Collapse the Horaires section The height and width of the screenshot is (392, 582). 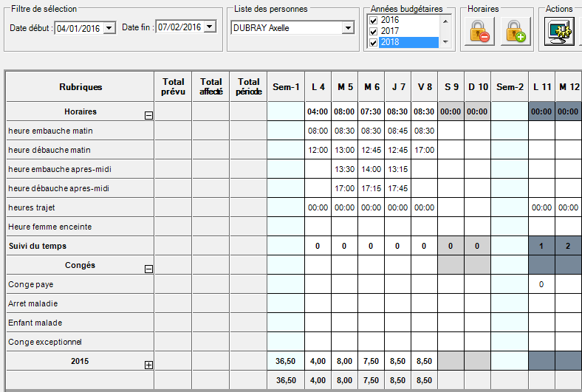(148, 115)
